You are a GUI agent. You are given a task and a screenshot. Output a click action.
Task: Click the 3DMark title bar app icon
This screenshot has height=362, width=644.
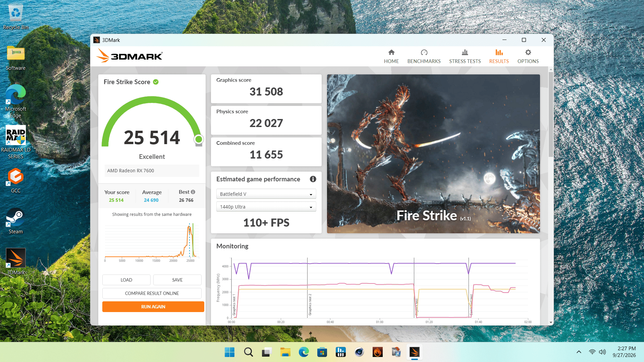point(97,40)
